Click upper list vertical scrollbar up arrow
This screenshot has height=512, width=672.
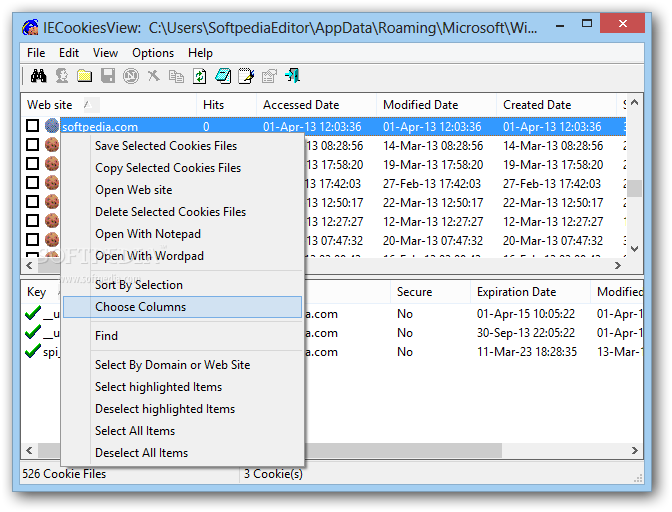(635, 103)
